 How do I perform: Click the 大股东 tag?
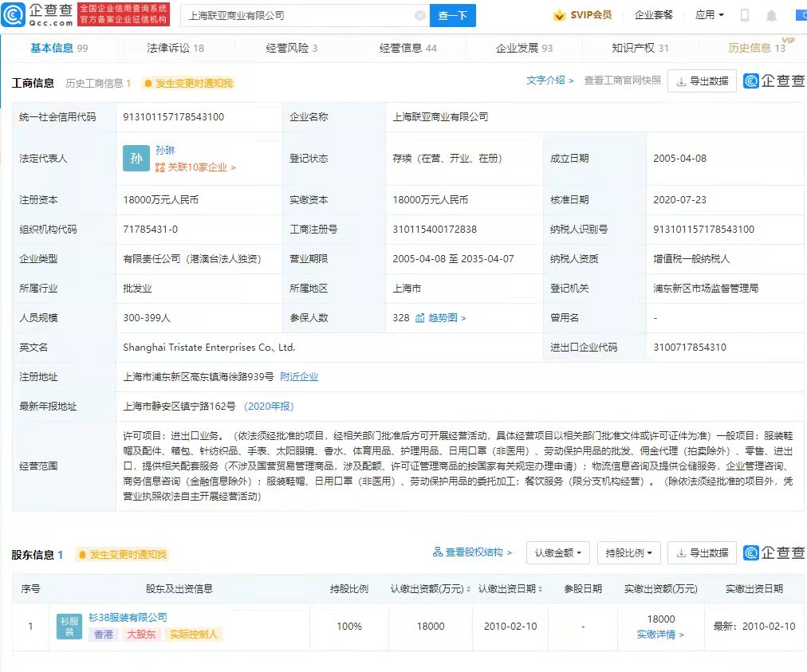(140, 635)
